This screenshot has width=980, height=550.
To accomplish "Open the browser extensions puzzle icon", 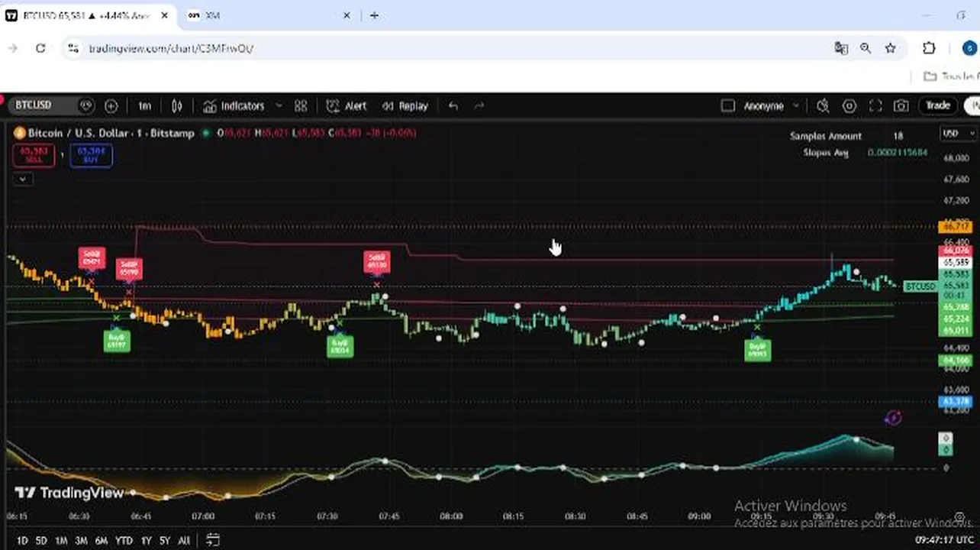I will [x=929, y=48].
